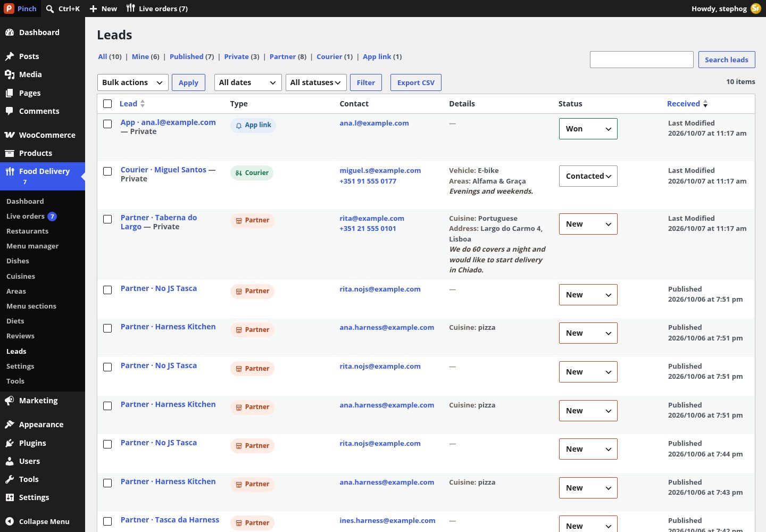Focus the leads search input field

coord(642,60)
